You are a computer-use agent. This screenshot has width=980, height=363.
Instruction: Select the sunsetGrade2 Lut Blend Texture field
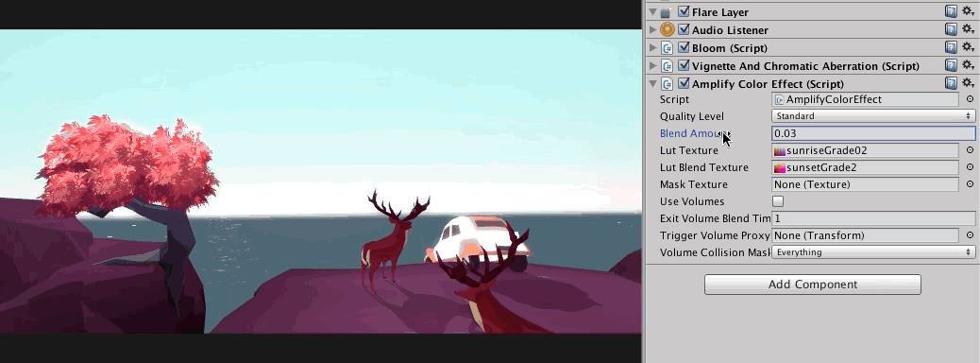[865, 167]
